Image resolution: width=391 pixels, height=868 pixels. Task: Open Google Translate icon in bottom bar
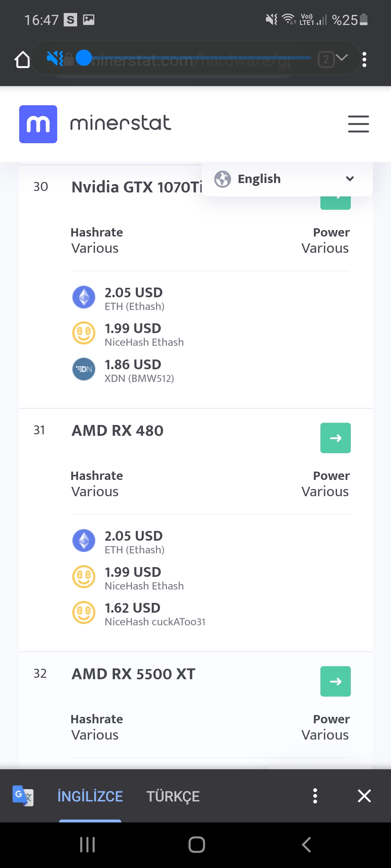click(23, 796)
